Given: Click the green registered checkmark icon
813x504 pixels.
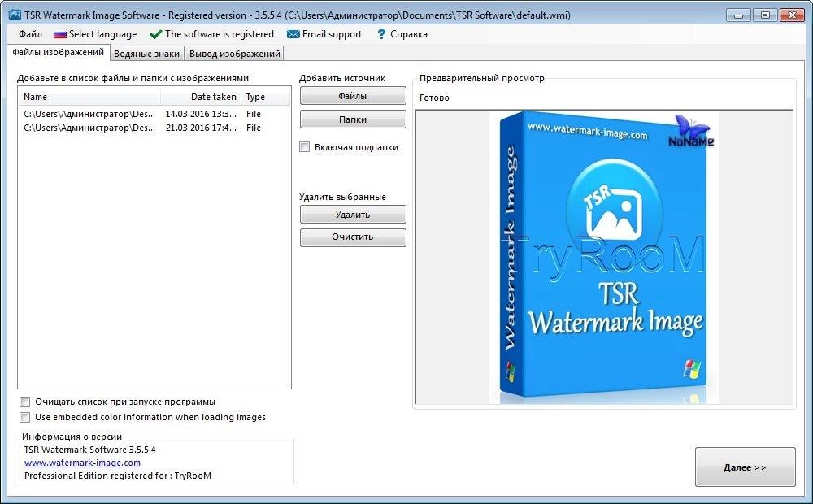Looking at the screenshot, I should pos(155,35).
